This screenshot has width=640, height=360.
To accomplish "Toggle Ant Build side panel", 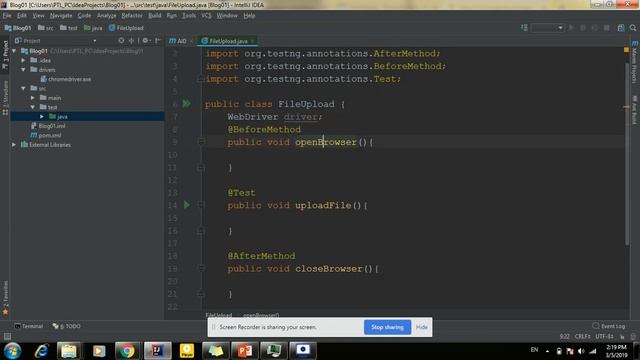I will [635, 109].
